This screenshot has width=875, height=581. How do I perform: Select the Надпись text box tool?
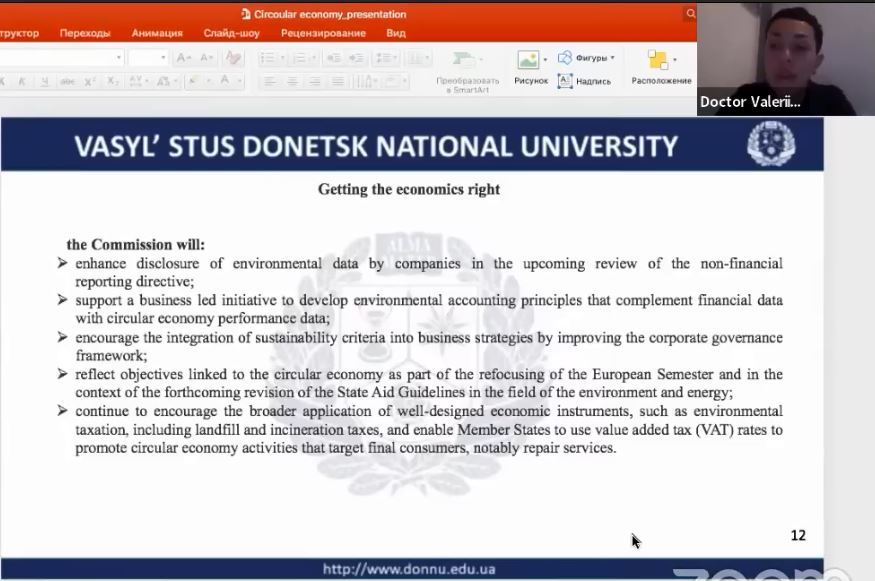pos(584,81)
